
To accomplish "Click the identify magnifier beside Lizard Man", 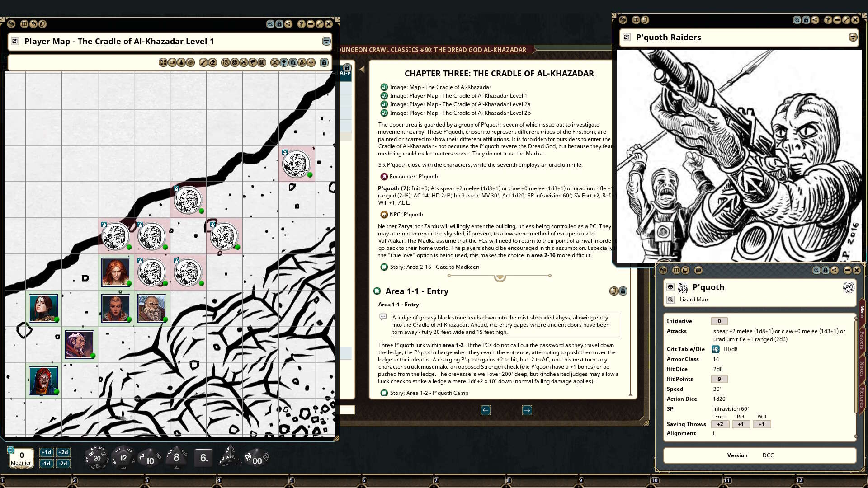I will pos(670,300).
